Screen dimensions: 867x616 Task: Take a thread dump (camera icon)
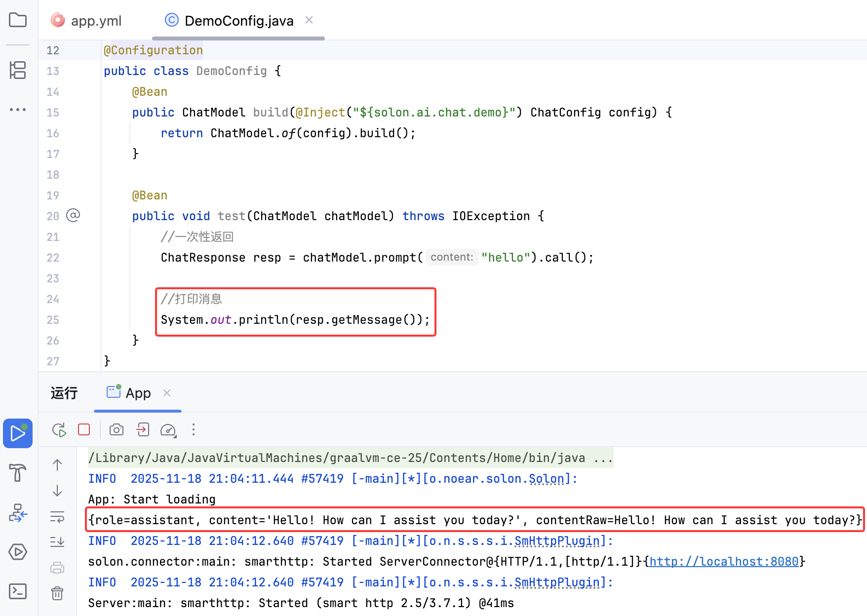[x=117, y=430]
